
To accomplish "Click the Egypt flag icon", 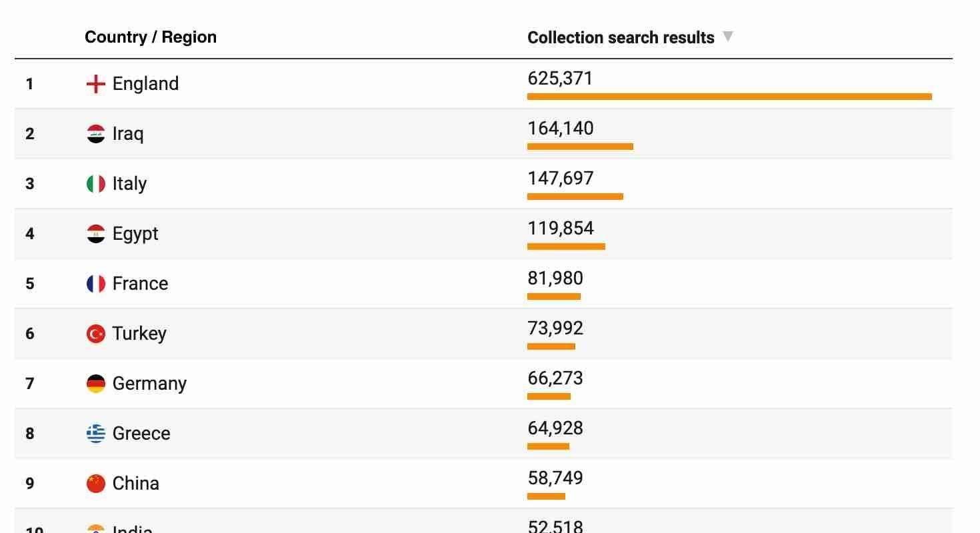I will (96, 234).
